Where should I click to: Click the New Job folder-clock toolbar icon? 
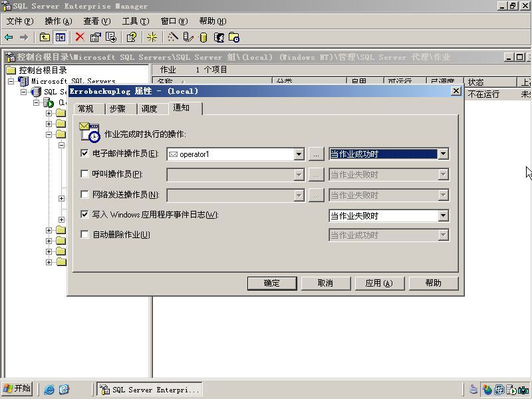[234, 37]
